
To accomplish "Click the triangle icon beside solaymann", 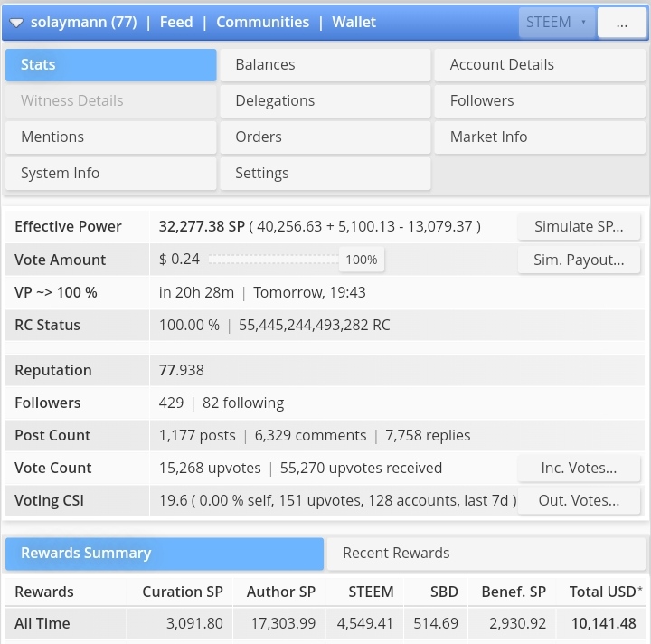I will pyautogui.click(x=16, y=23).
